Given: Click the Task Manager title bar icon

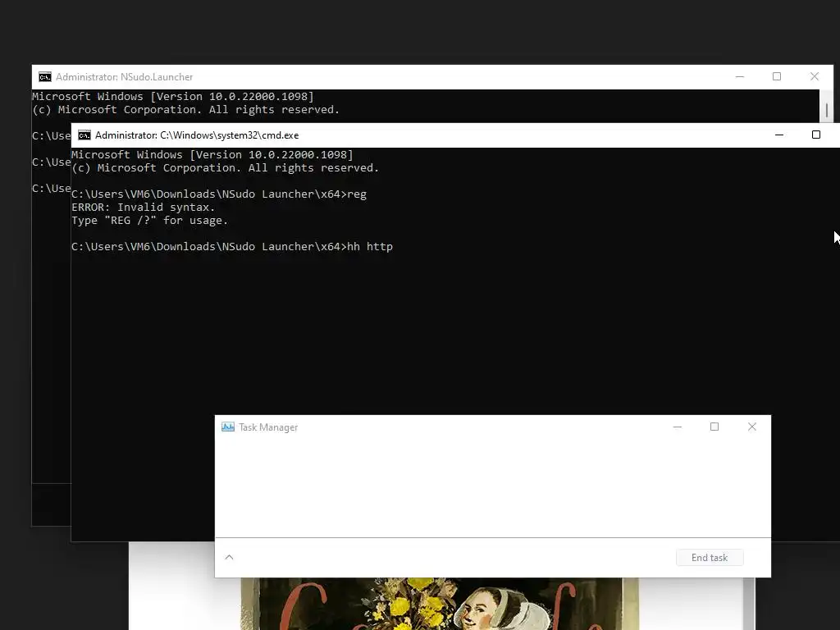Looking at the screenshot, I should 228,427.
